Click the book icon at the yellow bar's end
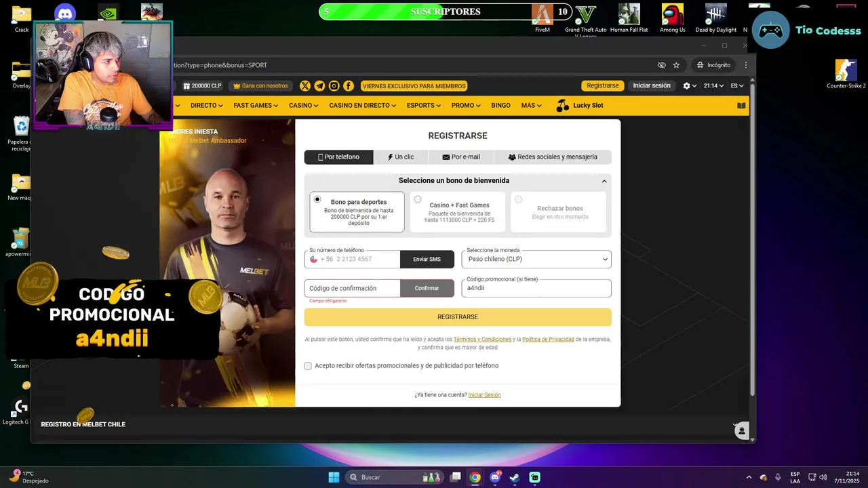 coord(741,106)
